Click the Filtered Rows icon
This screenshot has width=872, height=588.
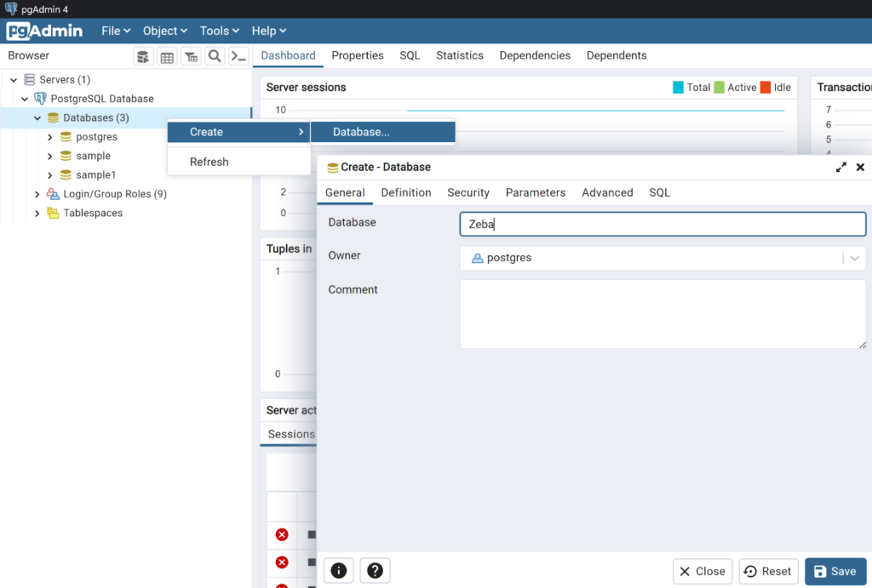coord(191,55)
